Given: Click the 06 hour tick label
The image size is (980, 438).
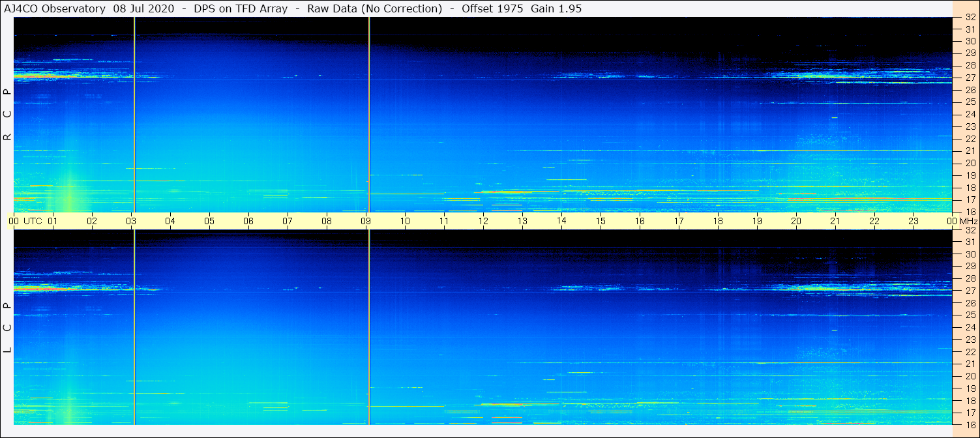Looking at the screenshot, I should [248, 221].
